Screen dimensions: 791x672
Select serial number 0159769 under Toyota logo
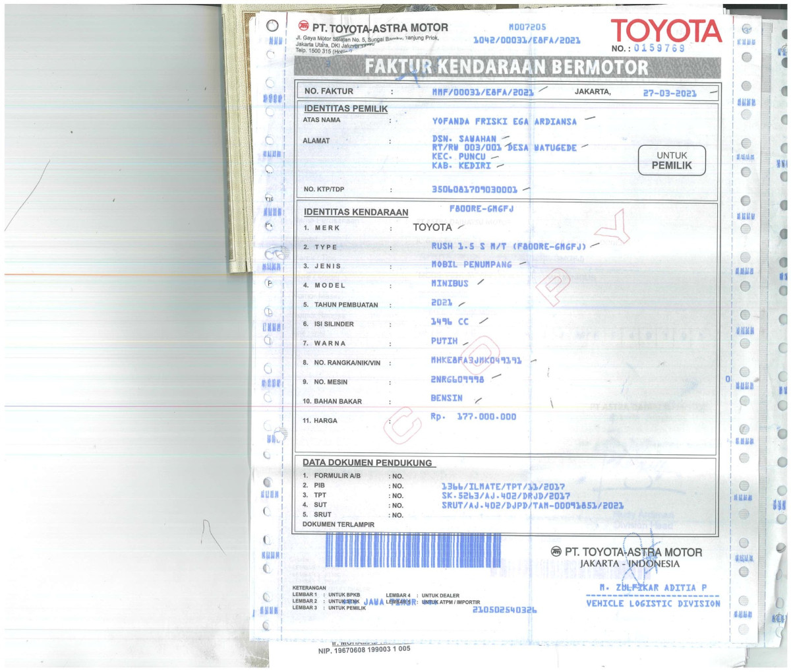click(659, 48)
